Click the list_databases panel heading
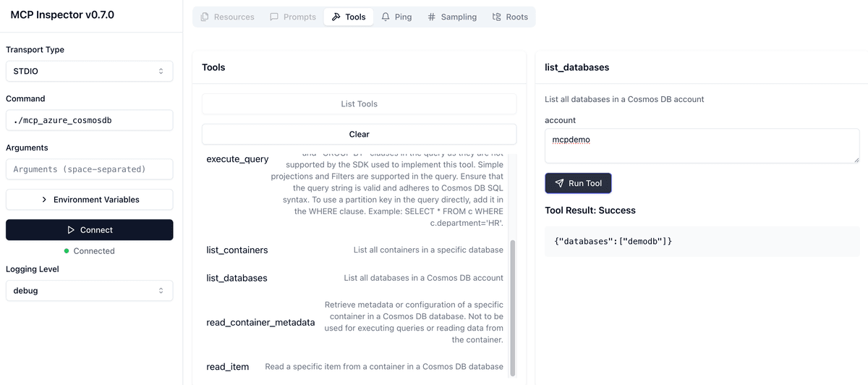This screenshot has height=385, width=868. [577, 67]
